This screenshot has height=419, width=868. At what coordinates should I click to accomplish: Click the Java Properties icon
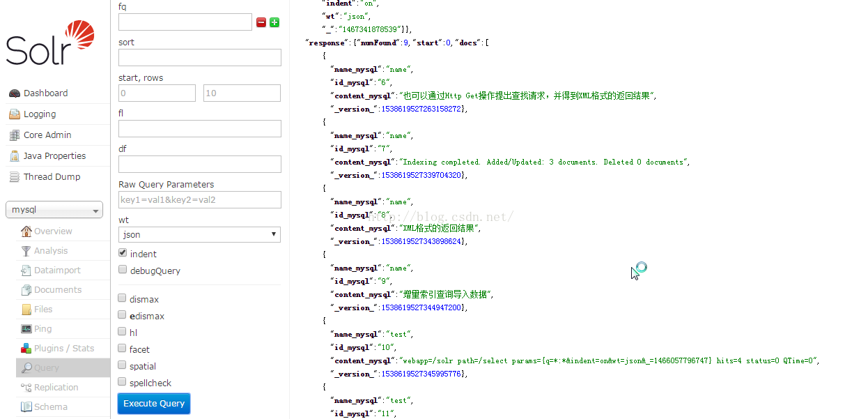click(14, 156)
